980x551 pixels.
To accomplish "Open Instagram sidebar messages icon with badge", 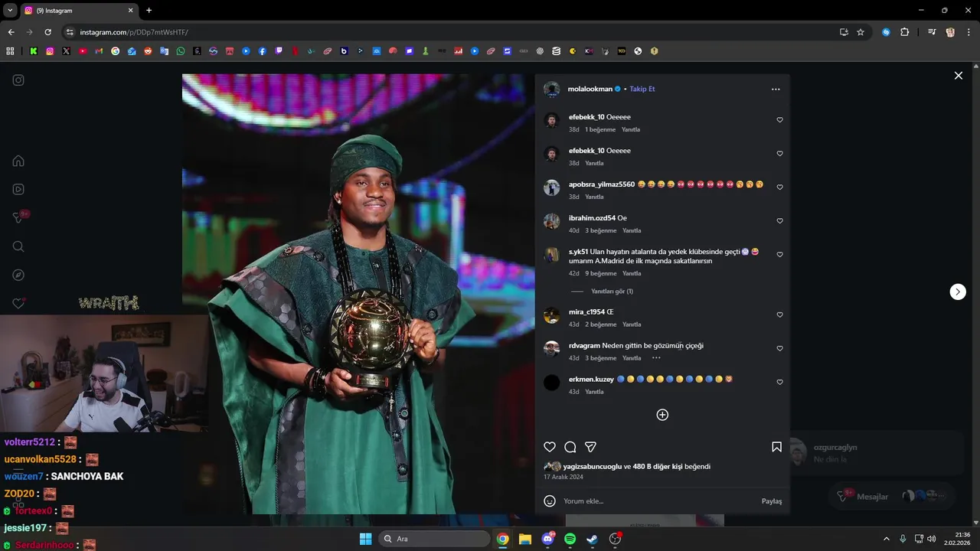I will tap(20, 217).
